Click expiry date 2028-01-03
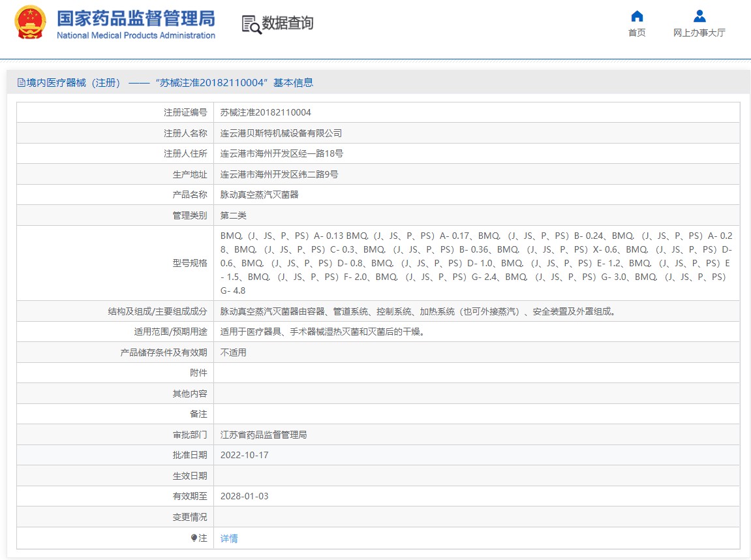 click(244, 496)
